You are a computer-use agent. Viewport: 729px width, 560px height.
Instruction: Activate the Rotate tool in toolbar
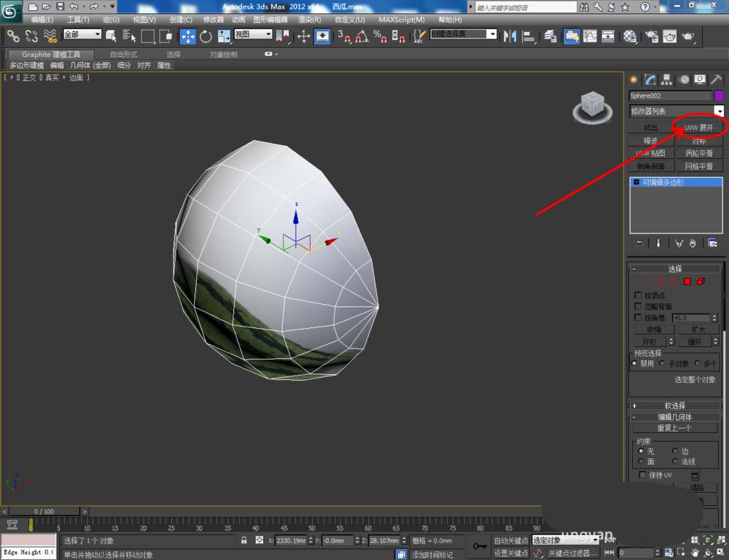[206, 36]
